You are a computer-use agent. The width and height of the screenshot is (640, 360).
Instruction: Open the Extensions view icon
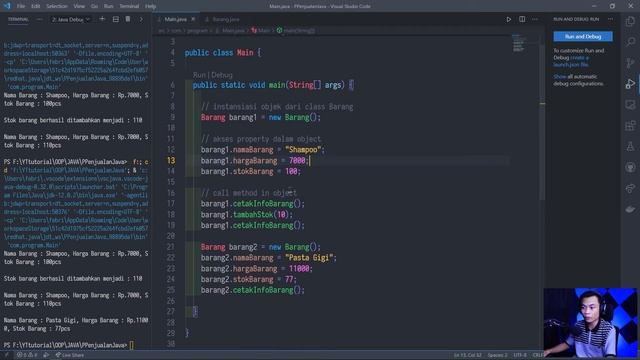630,126
